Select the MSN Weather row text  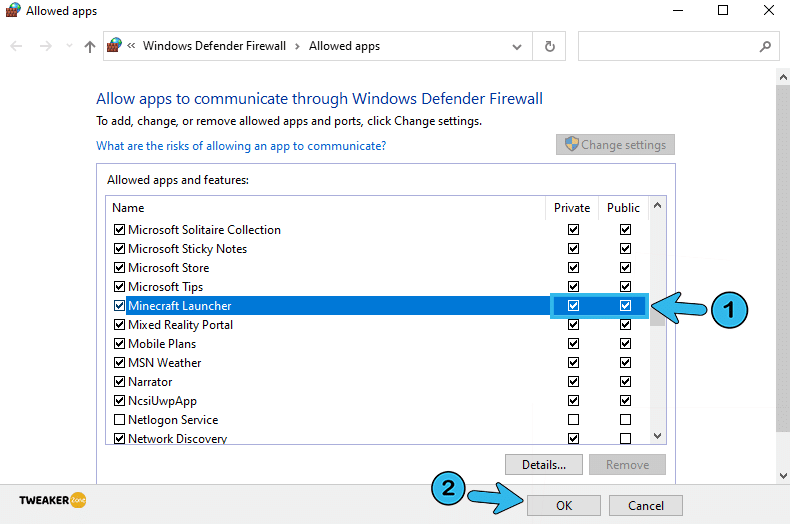[164, 363]
